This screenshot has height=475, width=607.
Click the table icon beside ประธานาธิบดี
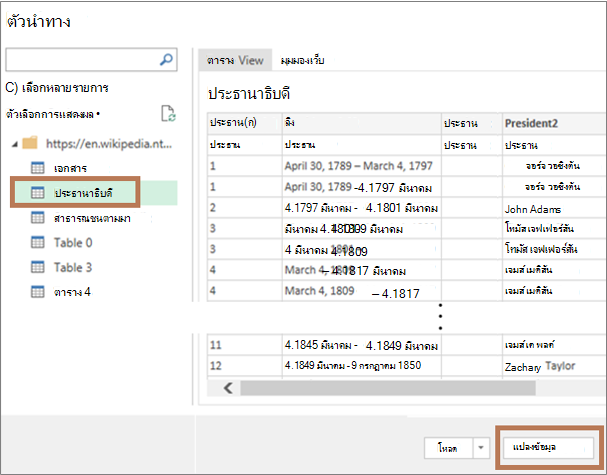pyautogui.click(x=38, y=192)
